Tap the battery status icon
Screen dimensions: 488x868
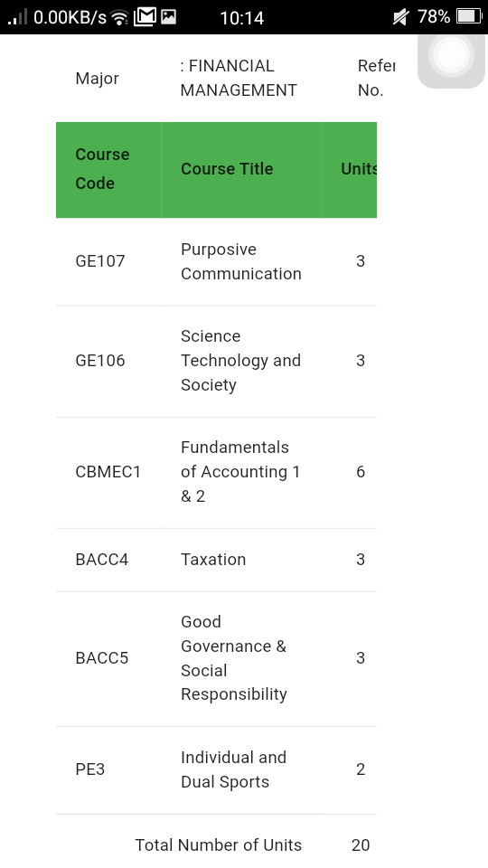tap(469, 16)
